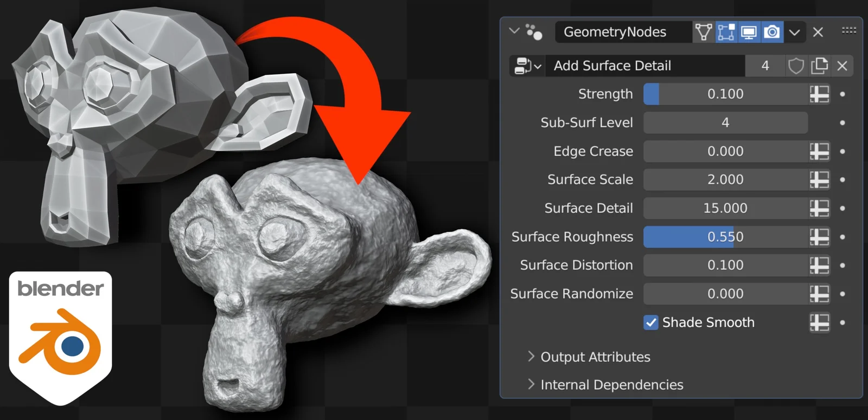Click Sub-Surf Level value field
The height and width of the screenshot is (420, 868).
(x=725, y=123)
